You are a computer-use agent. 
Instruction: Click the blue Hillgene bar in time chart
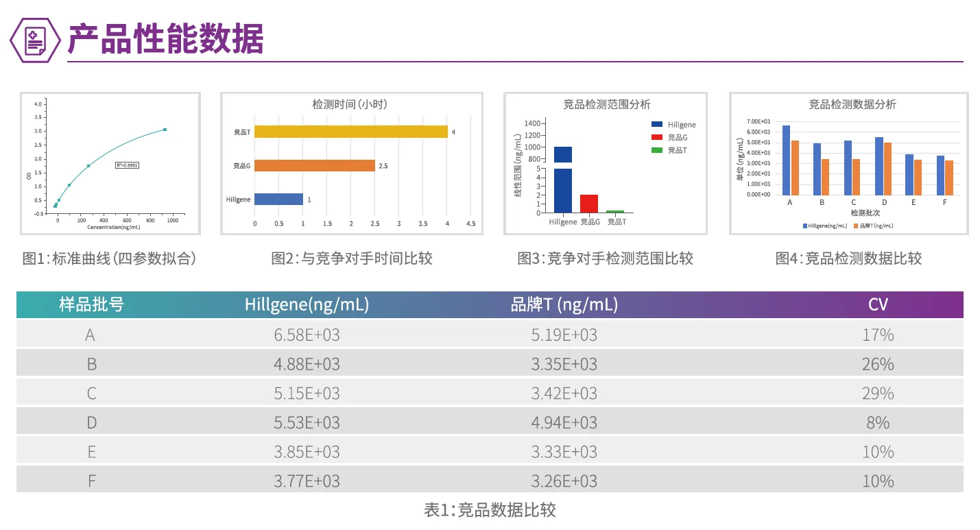[x=279, y=199]
